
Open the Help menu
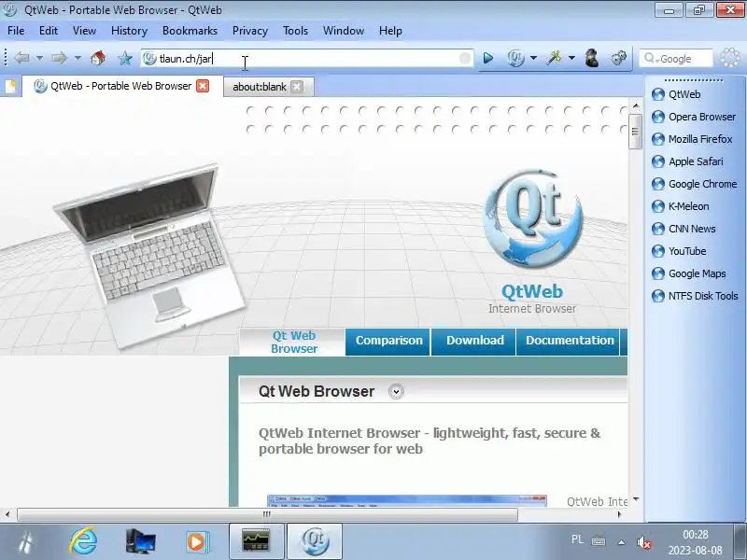coord(390,31)
